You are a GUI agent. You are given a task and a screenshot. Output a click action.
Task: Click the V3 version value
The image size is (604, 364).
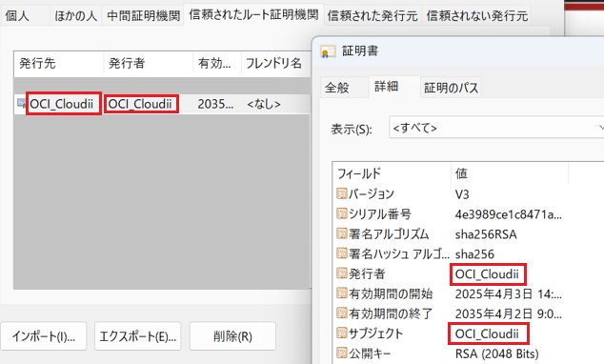pos(462,194)
